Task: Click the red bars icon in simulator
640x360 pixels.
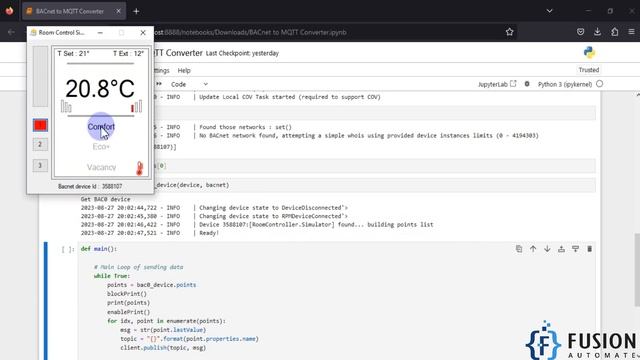Action: pyautogui.click(x=136, y=106)
